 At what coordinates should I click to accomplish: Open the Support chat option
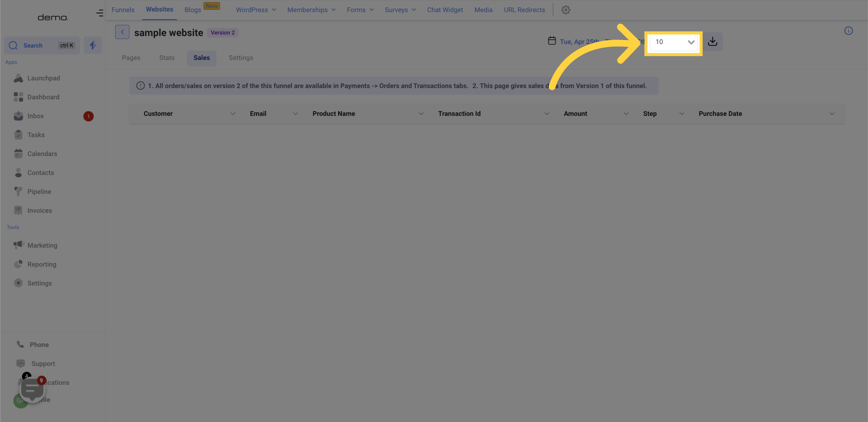point(43,363)
